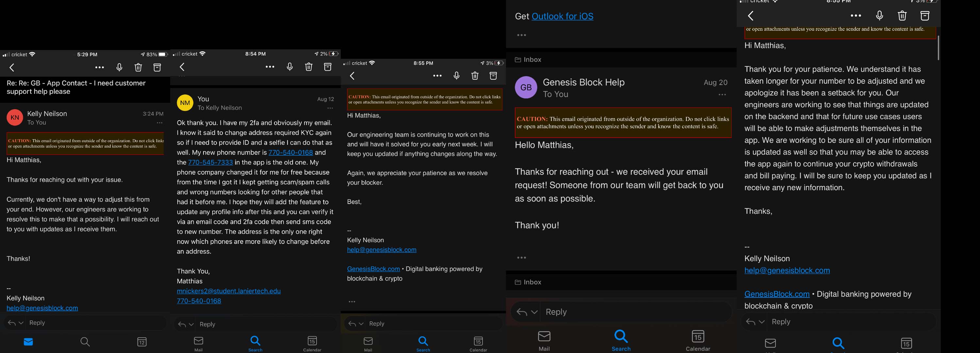This screenshot has width=980, height=353.
Task: Tap KN avatar for Kelly Neilson
Action: (15, 118)
